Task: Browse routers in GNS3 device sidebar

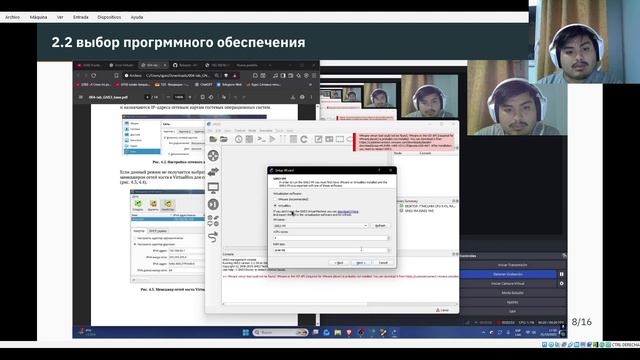Action: 213,156
